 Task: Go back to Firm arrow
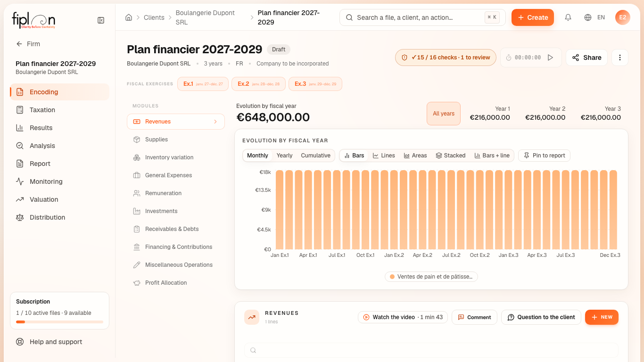point(19,44)
